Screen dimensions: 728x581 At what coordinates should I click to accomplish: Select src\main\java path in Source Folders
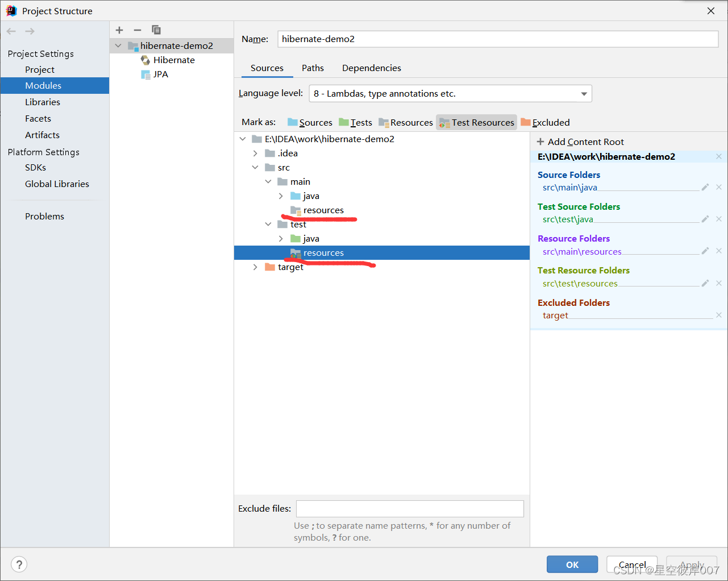click(569, 187)
